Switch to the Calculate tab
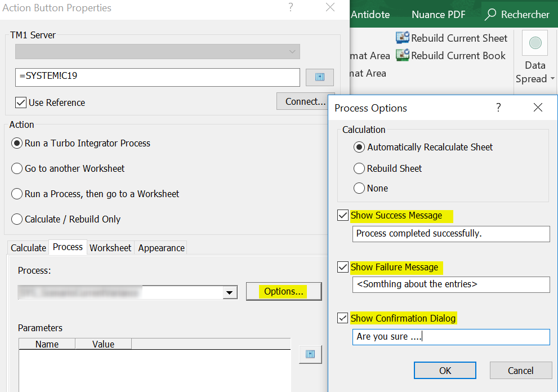The height and width of the screenshot is (392, 558). pyautogui.click(x=28, y=248)
